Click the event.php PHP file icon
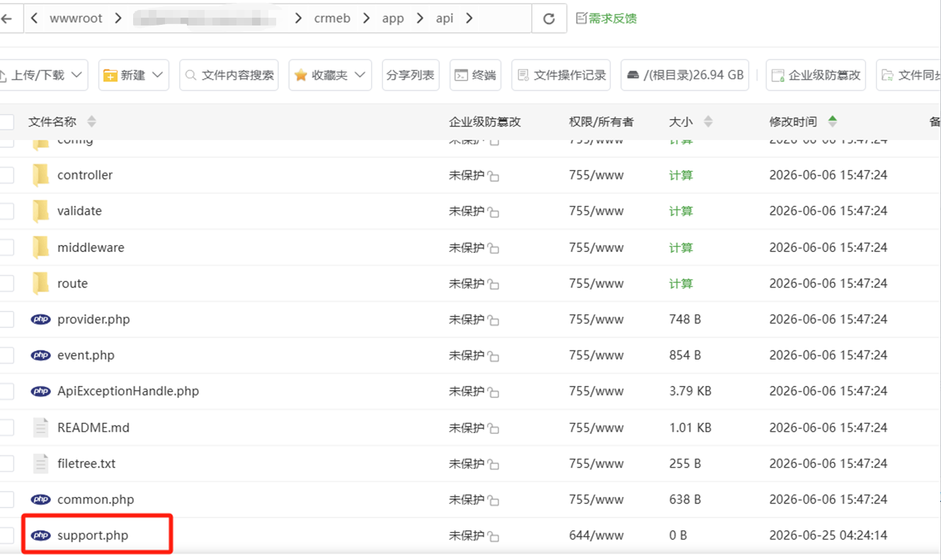This screenshot has width=941, height=560. [x=41, y=355]
